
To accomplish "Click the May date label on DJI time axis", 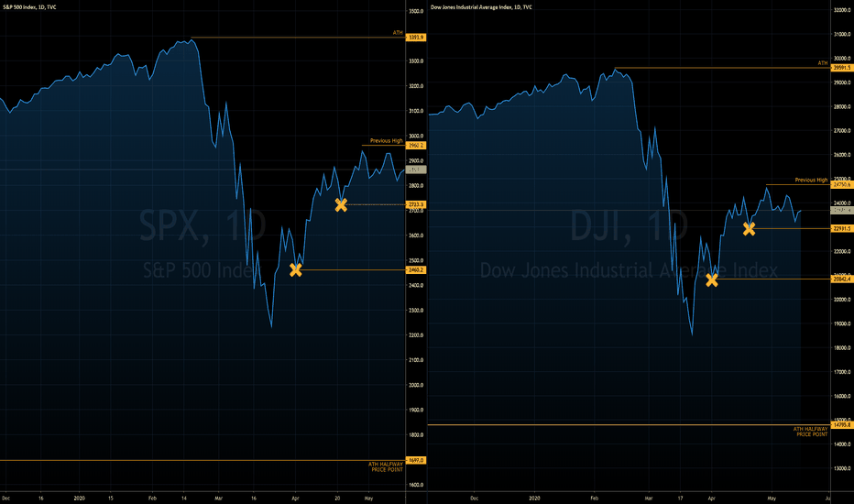I will pos(772,498).
